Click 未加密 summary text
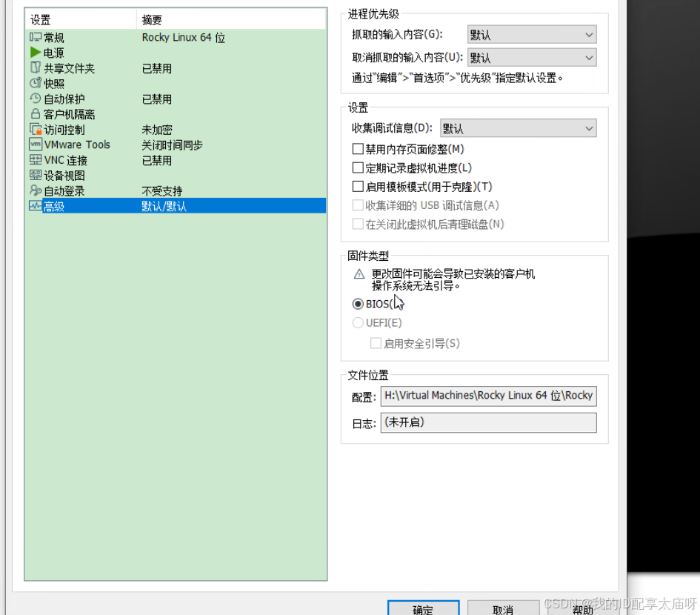This screenshot has width=700, height=615. pyautogui.click(x=157, y=130)
